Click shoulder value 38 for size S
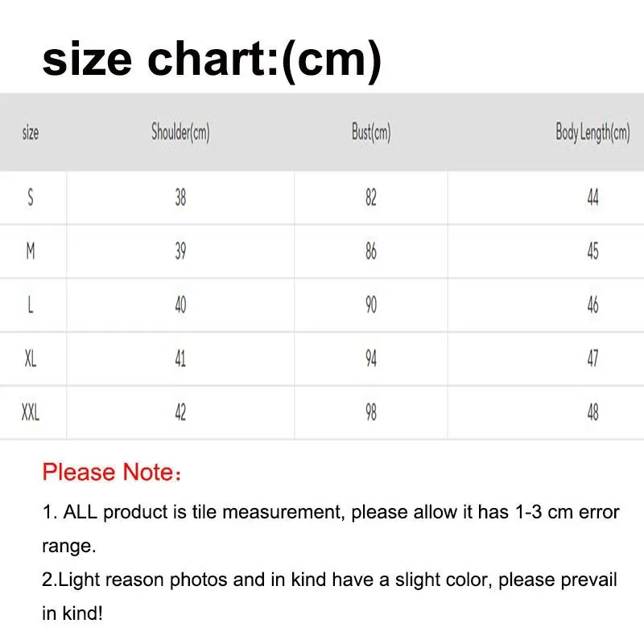 click(180, 197)
